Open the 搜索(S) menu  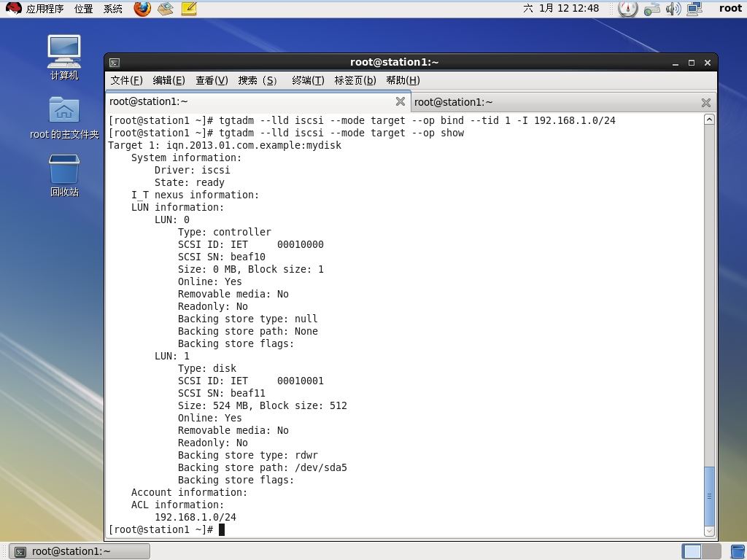[258, 80]
